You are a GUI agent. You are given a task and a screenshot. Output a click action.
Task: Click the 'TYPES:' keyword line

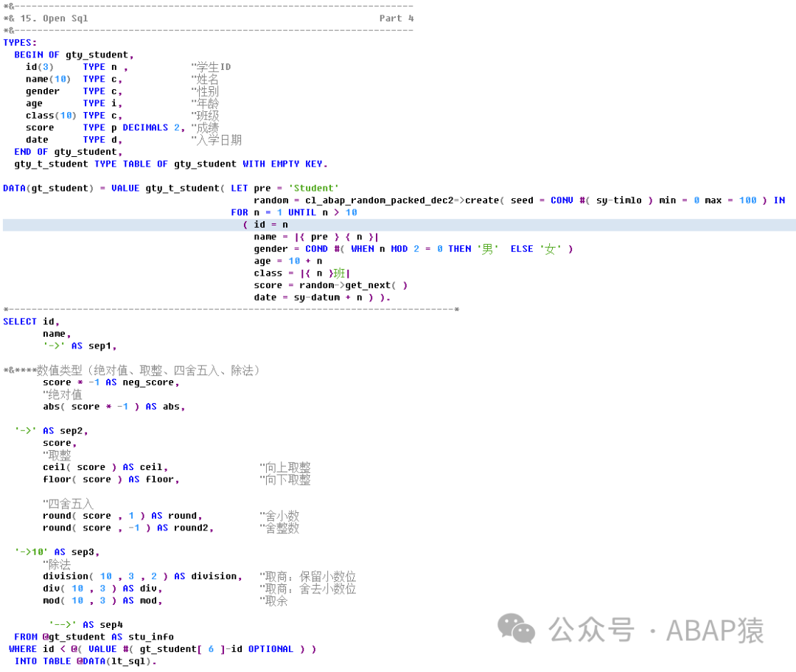point(20,43)
